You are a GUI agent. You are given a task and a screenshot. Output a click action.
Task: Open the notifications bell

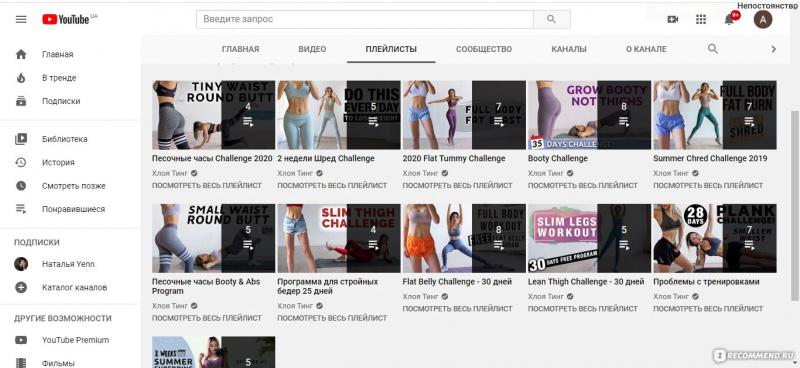730,19
